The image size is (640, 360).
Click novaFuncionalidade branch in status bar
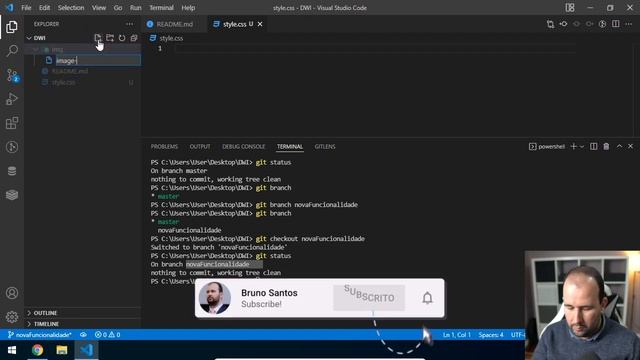coord(40,335)
